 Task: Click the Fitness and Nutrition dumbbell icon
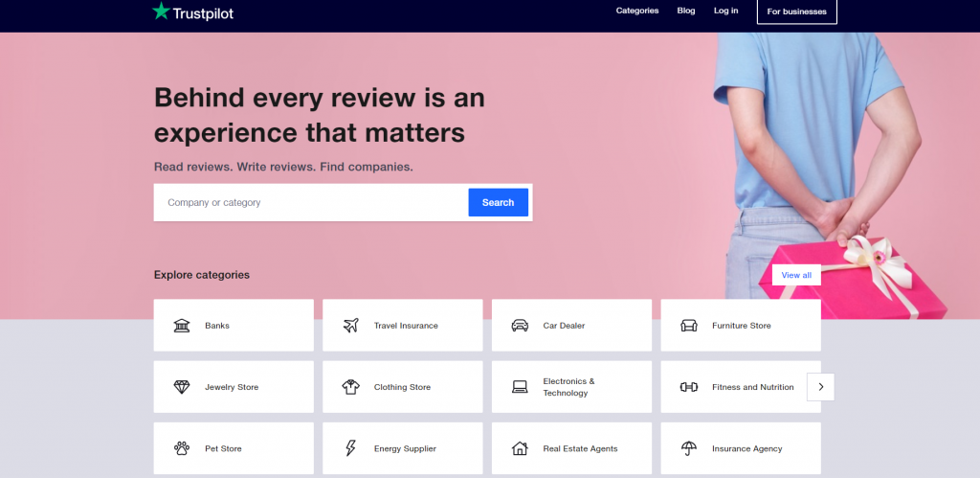coord(688,387)
